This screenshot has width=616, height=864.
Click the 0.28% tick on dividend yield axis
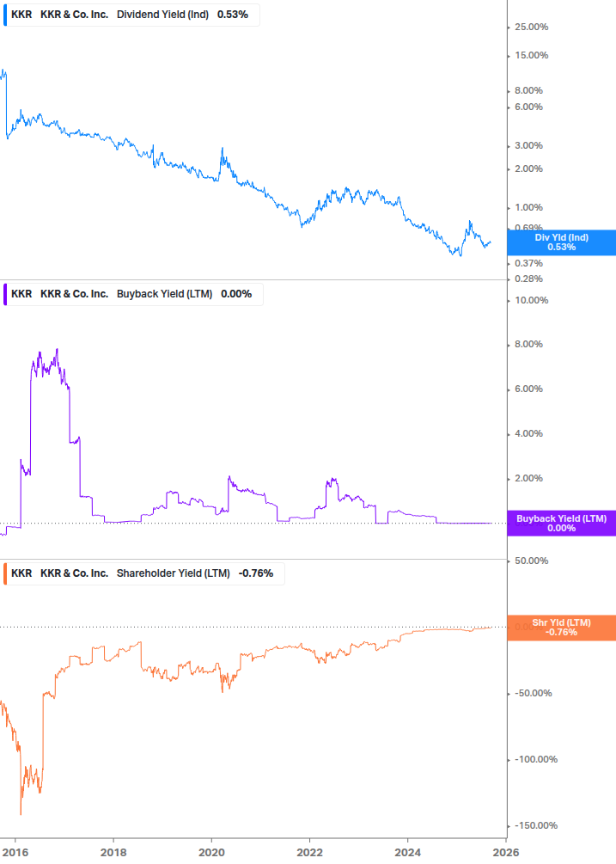pyautogui.click(x=528, y=279)
